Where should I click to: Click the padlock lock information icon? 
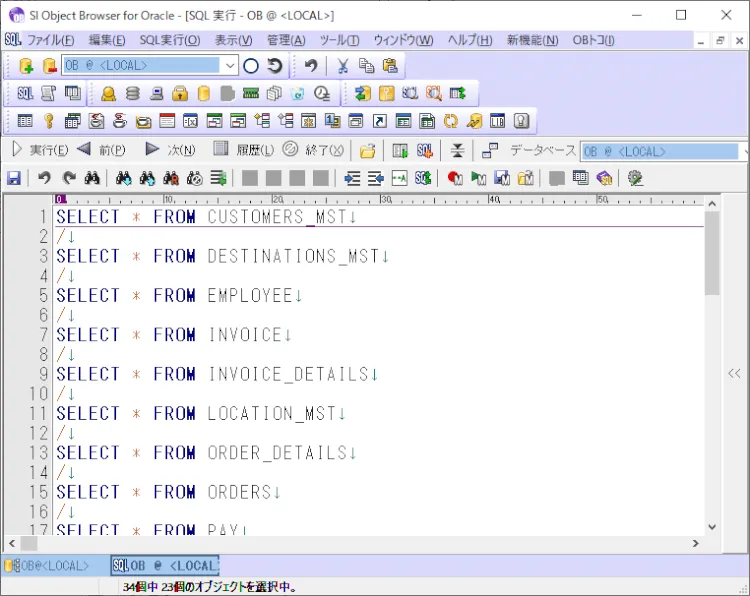(x=180, y=93)
